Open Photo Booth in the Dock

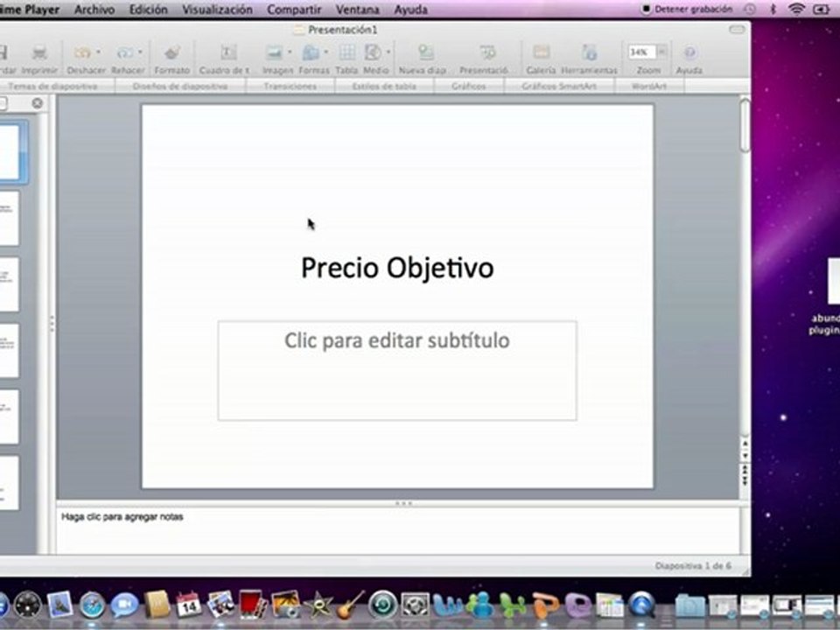pos(252,605)
